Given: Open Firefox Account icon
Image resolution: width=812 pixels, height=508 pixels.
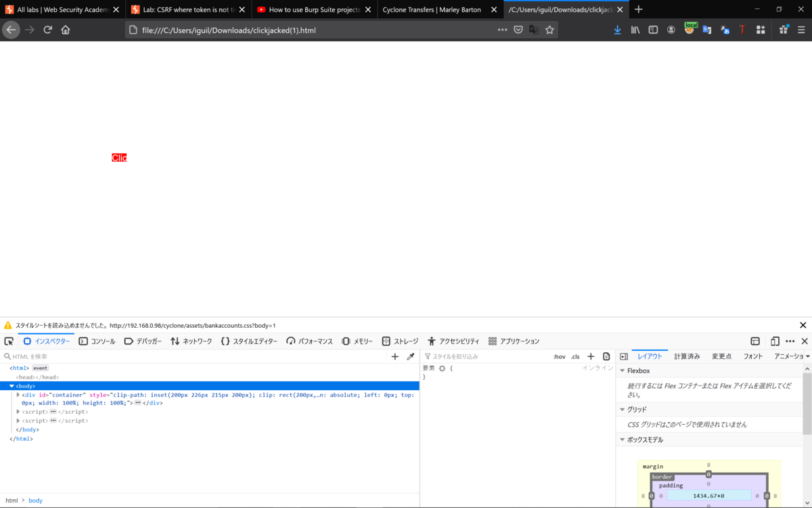Looking at the screenshot, I should (x=671, y=30).
